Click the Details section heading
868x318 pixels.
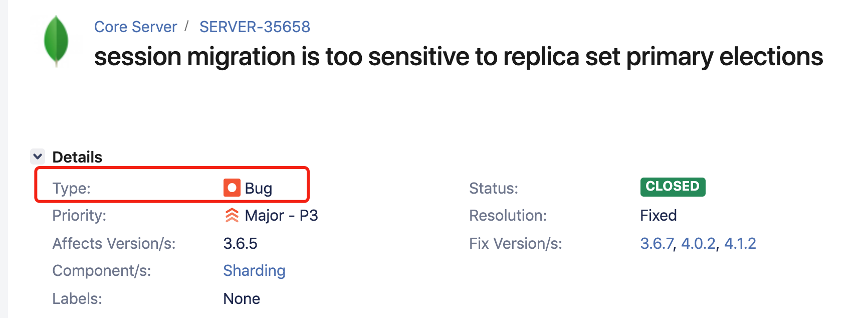(77, 157)
